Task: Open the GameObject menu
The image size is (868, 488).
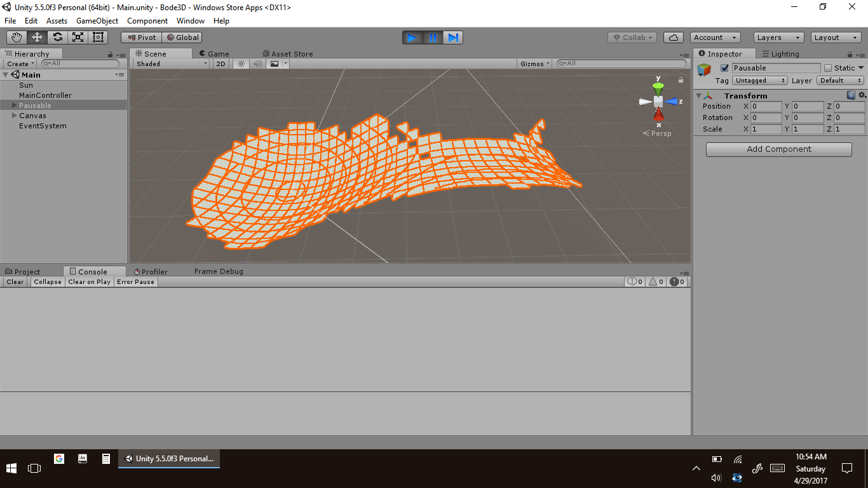Action: 97,21
